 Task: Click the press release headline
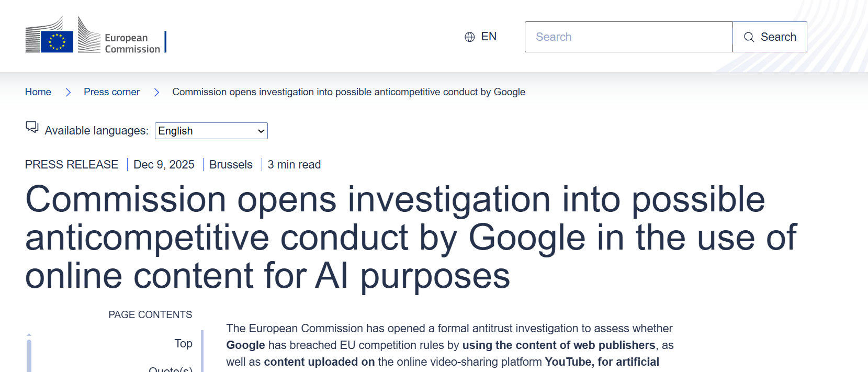coord(411,238)
